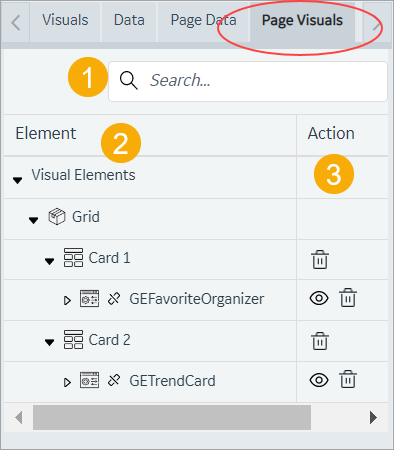Toggle visibility of GETrendCard with eye icon
The width and height of the screenshot is (394, 450).
tap(319, 380)
